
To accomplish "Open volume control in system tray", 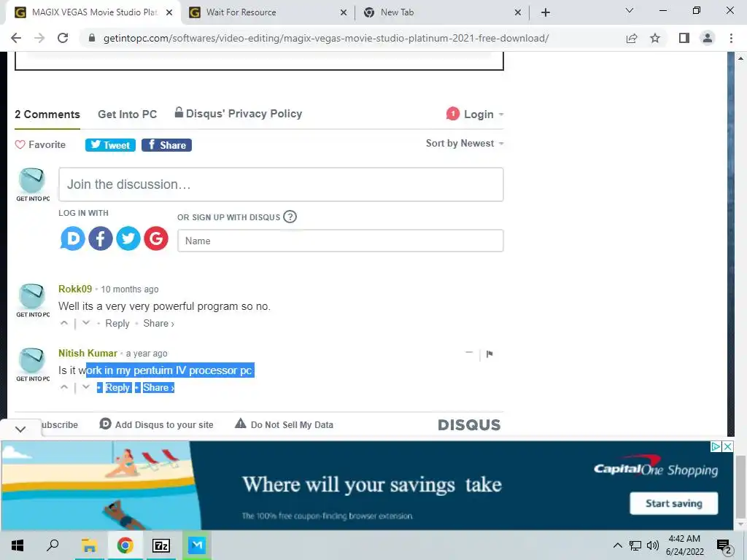I will pos(653,545).
